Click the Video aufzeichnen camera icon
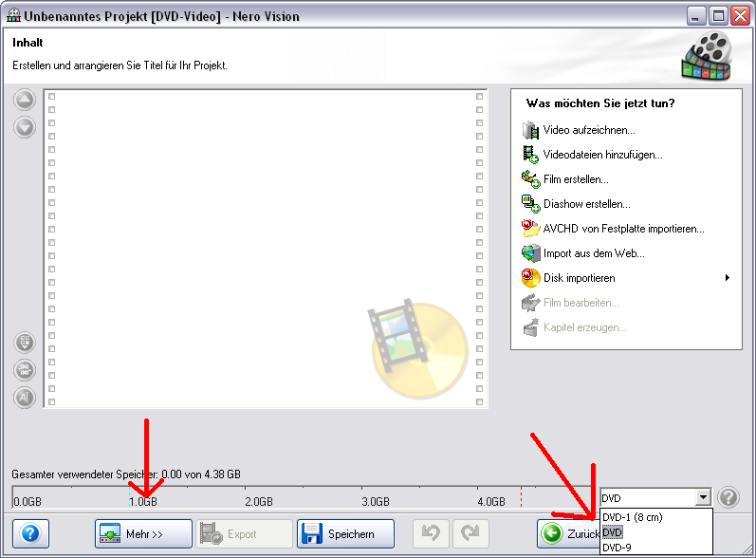This screenshot has height=558, width=756. [530, 130]
